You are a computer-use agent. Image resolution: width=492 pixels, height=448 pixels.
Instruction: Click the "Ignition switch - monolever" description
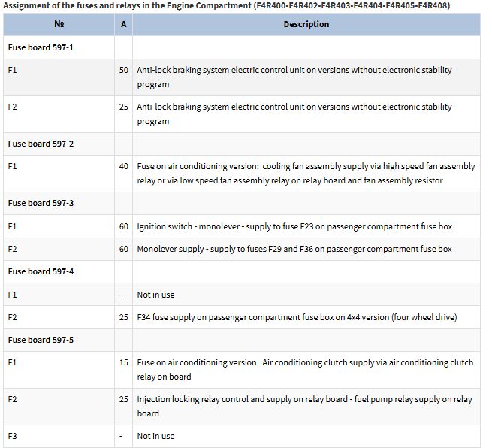[x=294, y=226]
